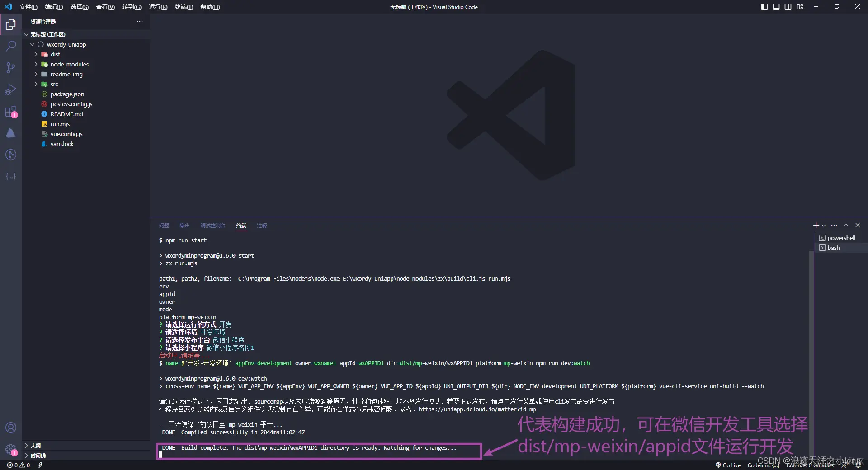Switch to the Debug Console tab (调试控制台)
The width and height of the screenshot is (868, 470).
coord(213,226)
